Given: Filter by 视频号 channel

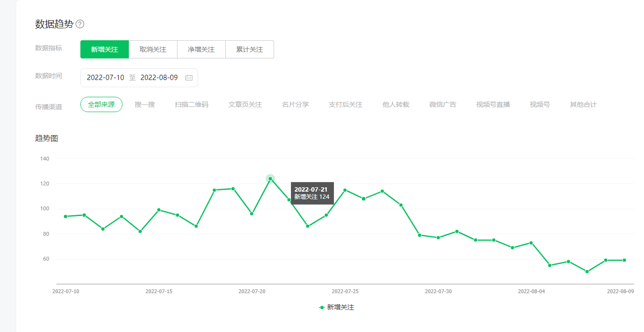Looking at the screenshot, I should click(x=540, y=104).
